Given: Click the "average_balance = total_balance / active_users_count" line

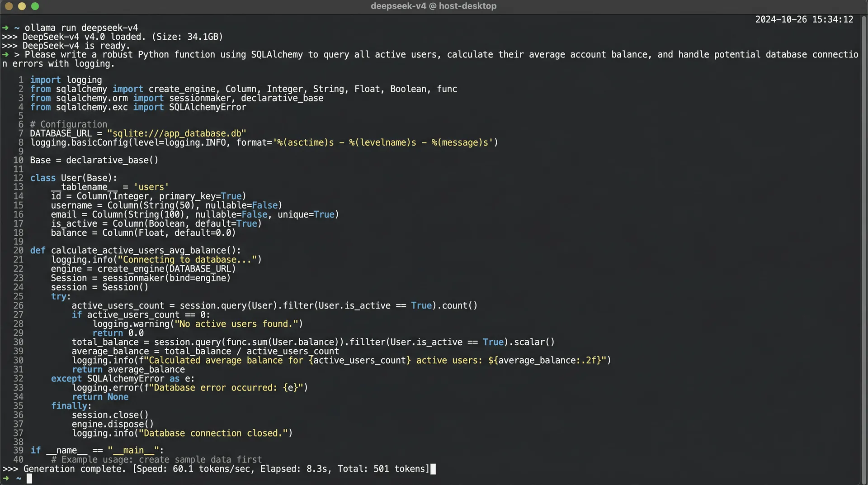Looking at the screenshot, I should tap(205, 352).
